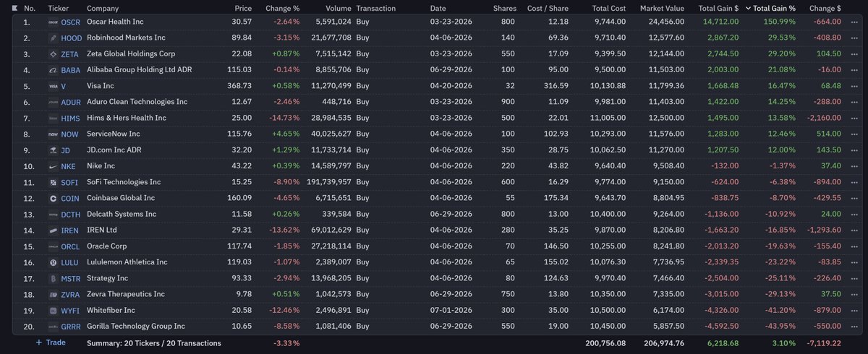Sort table by Market Value column header
This screenshot has height=354, width=868.
click(662, 8)
